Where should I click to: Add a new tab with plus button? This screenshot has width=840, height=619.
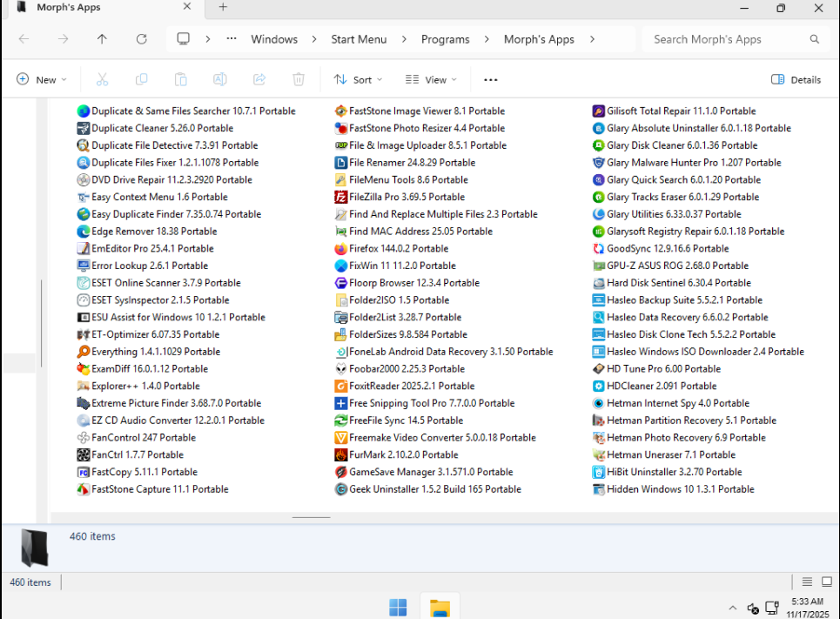223,7
